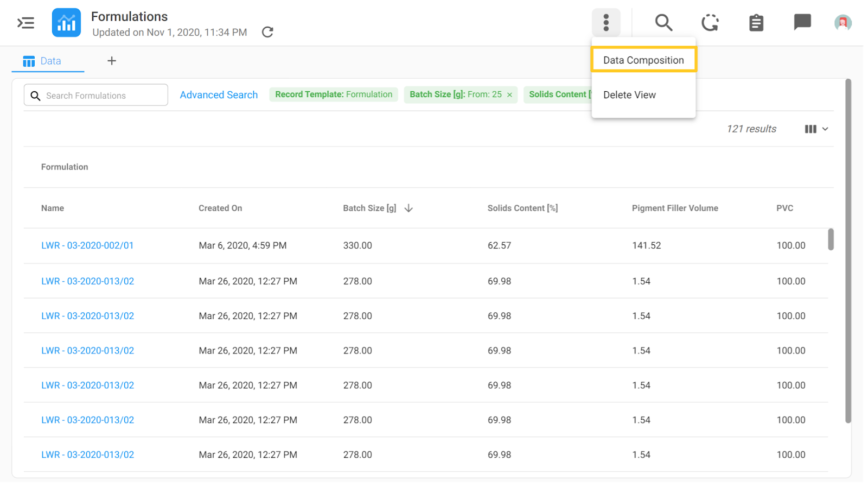This screenshot has width=868, height=487.
Task: Open the three-dot more options menu
Action: pos(606,23)
